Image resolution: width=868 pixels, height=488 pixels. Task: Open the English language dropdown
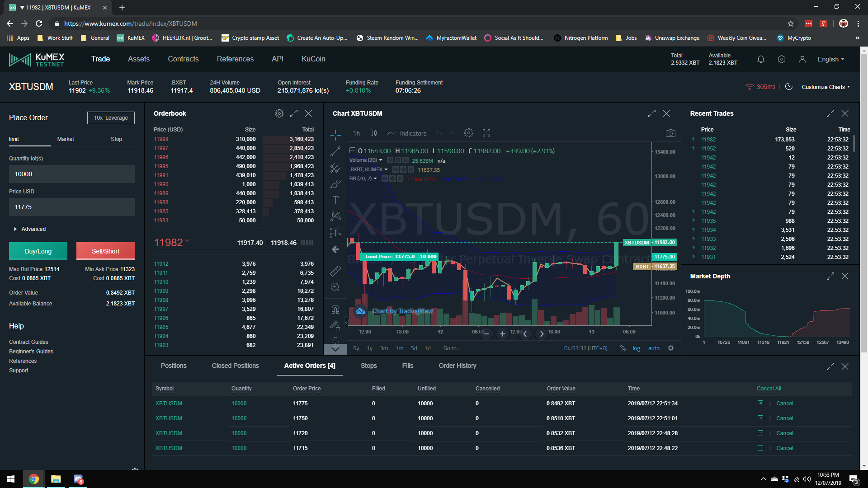tap(830, 59)
